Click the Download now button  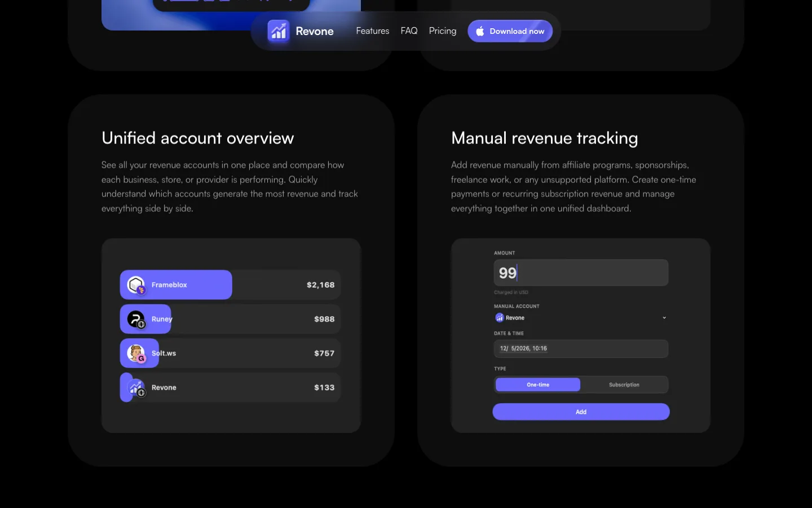[x=510, y=31]
